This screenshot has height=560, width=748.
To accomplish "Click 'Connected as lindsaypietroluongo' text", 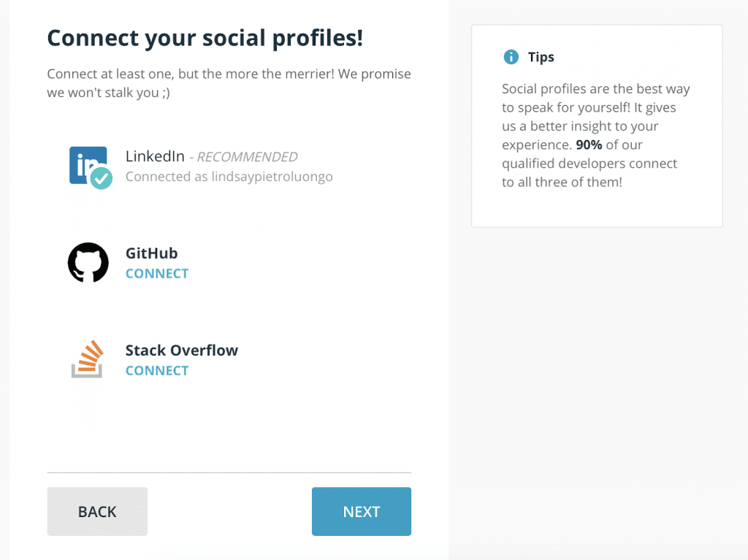I will pyautogui.click(x=229, y=177).
